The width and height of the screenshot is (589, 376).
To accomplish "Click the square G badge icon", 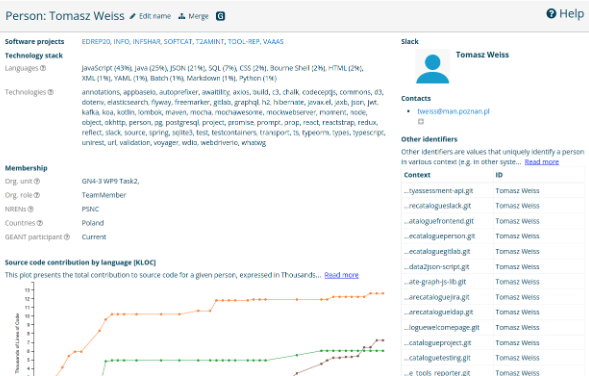I will (220, 16).
